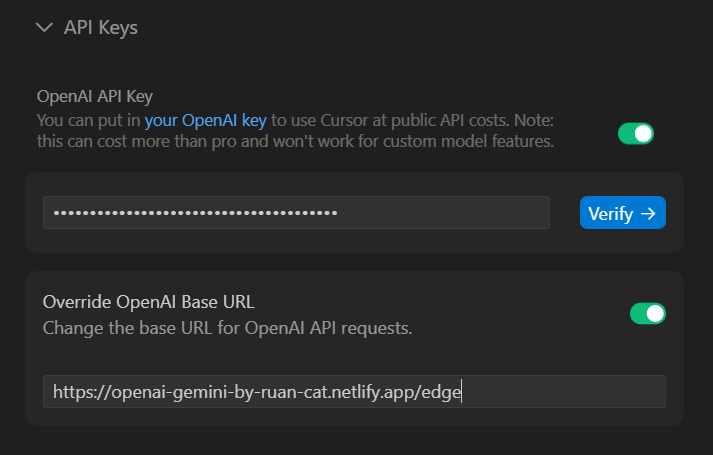Disable the Override OpenAI Base URL switch
The image size is (713, 455).
pos(648,314)
